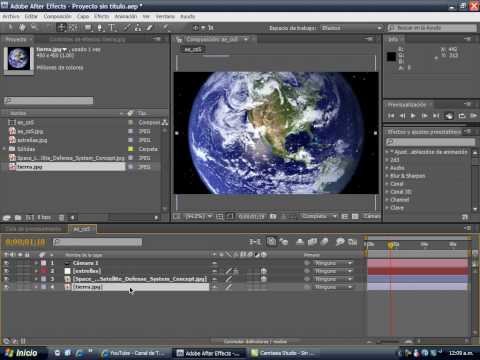Hide the Cámara 1 layer
This screenshot has height=360, width=480.
(6, 263)
